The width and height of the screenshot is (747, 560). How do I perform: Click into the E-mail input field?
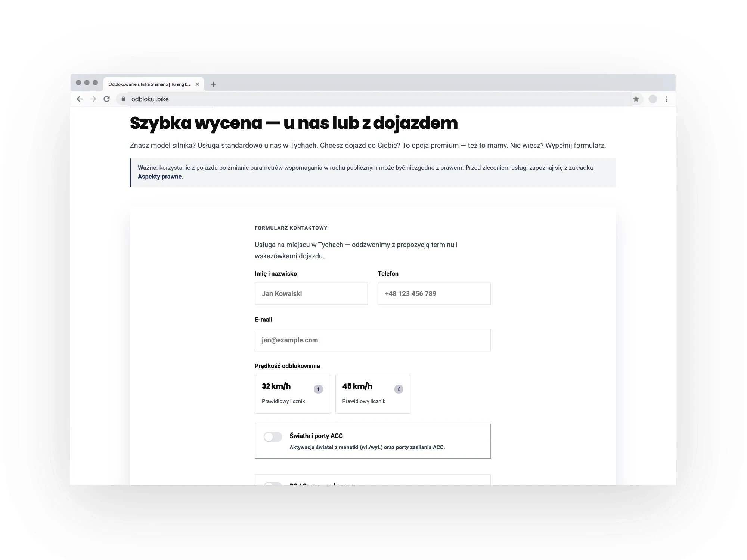click(373, 340)
